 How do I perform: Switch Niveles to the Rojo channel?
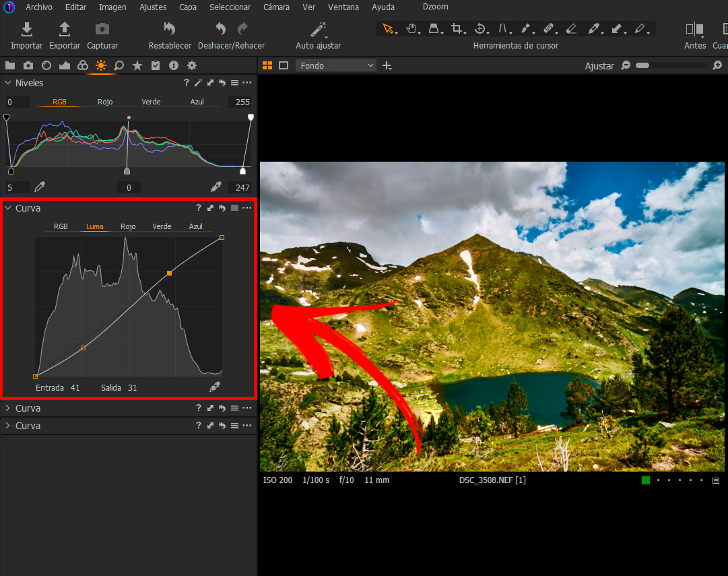[105, 101]
